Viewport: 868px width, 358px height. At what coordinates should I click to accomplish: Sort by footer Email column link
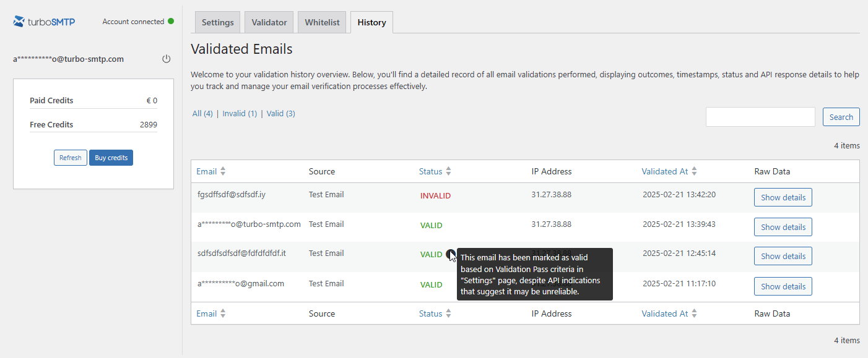pyautogui.click(x=207, y=313)
